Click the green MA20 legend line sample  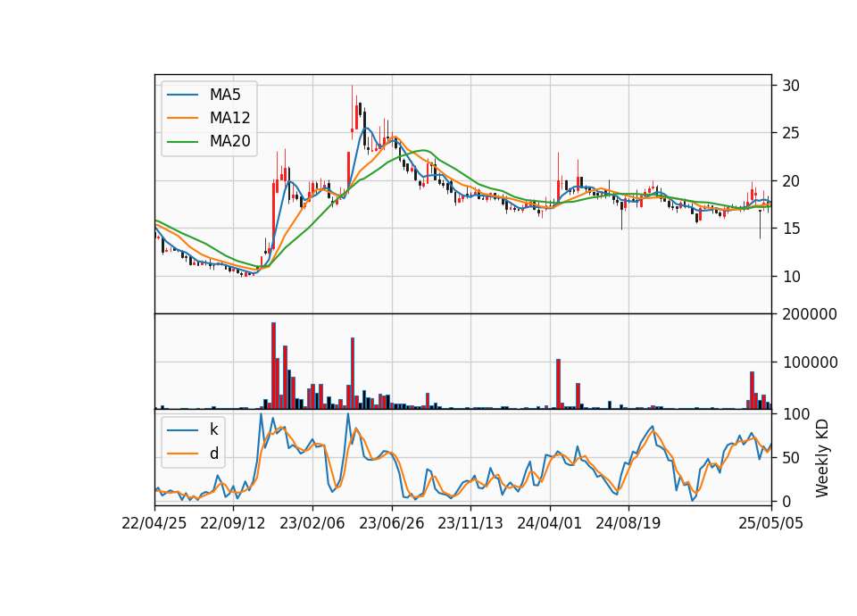click(182, 142)
